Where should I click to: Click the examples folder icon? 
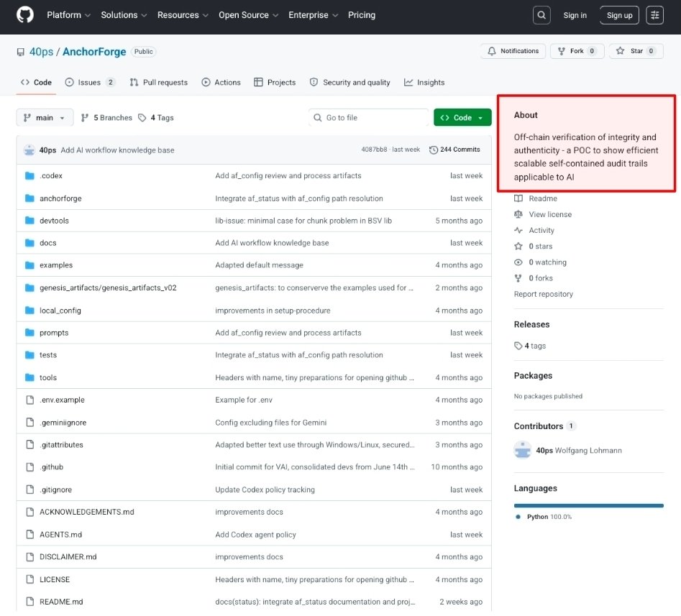click(29, 265)
